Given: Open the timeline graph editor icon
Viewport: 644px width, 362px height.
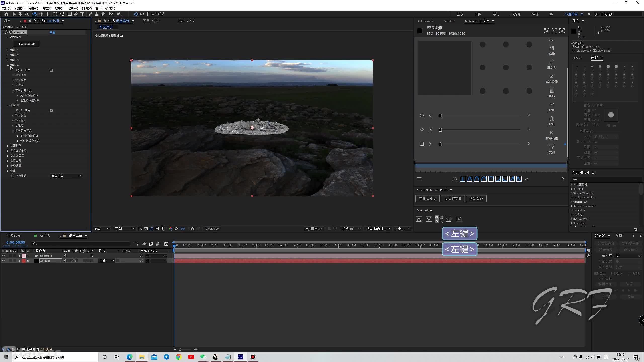Looking at the screenshot, I should 166,244.
